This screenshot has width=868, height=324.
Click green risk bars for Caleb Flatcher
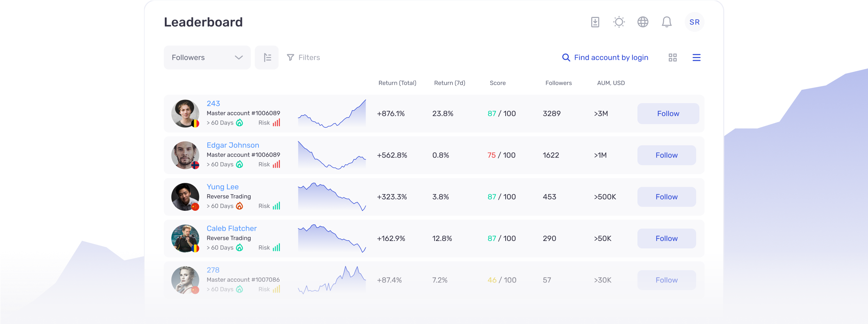click(x=276, y=247)
